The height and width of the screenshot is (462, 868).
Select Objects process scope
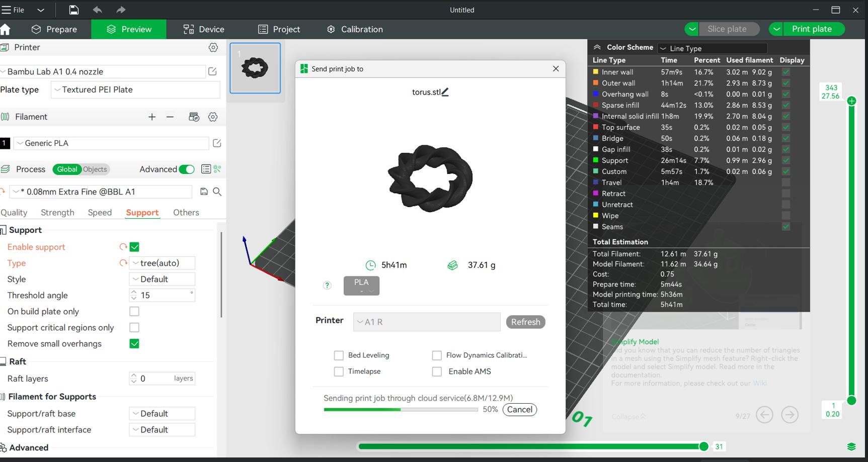[x=95, y=169]
